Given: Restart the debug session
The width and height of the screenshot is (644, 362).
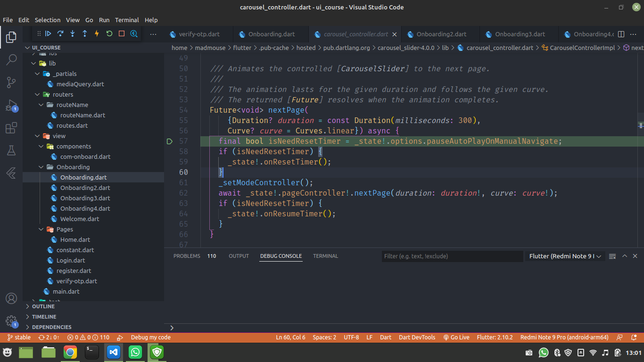Looking at the screenshot, I should pos(108,33).
